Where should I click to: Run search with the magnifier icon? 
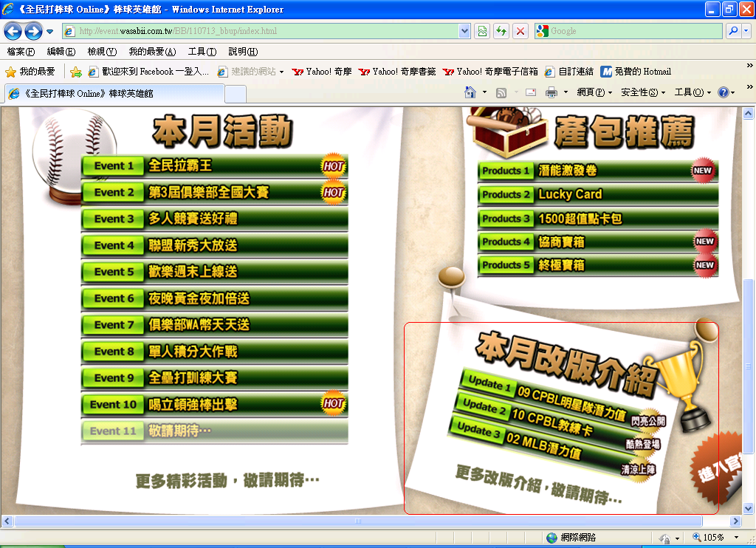coord(733,31)
